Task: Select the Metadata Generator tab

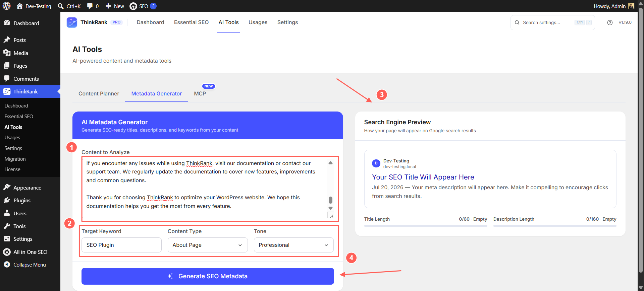Action: click(x=156, y=93)
